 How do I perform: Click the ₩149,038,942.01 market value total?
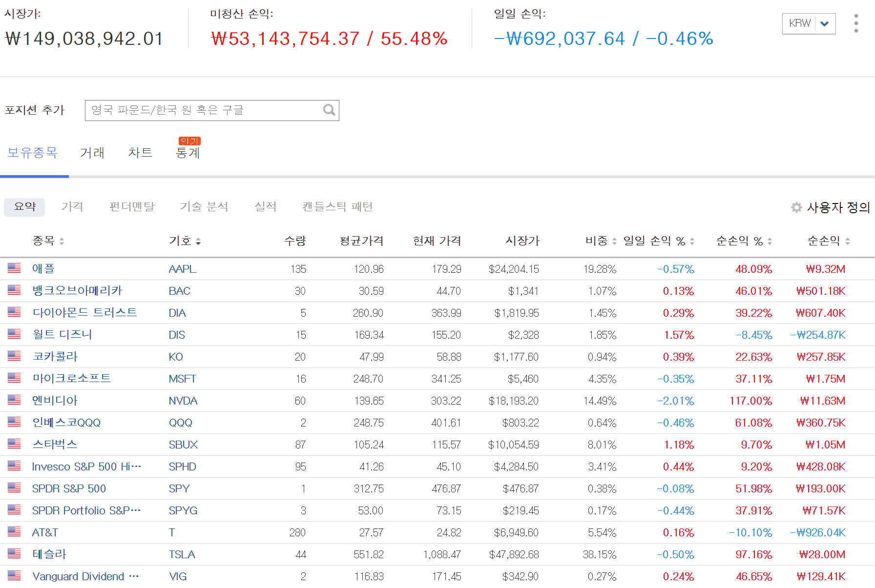84,39
